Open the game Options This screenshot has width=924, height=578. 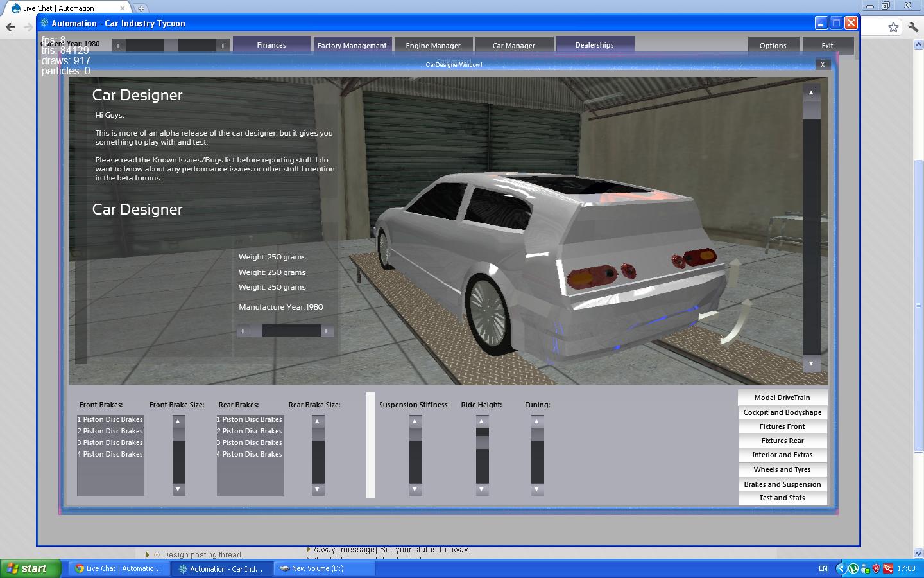773,46
